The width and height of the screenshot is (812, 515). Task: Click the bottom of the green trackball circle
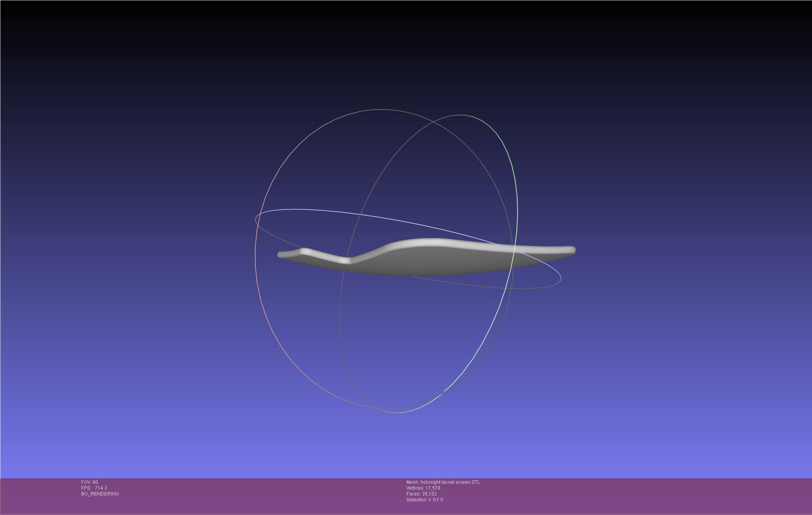[397, 412]
